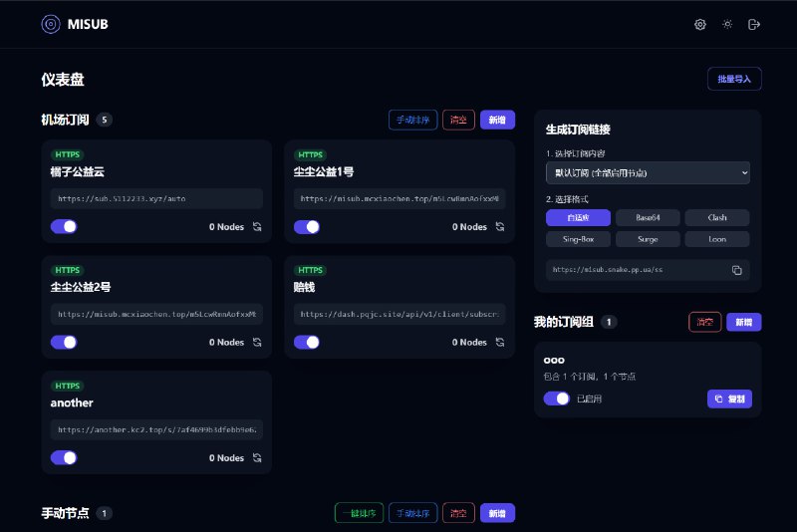
Task: Select the Clash format option
Action: 717,217
